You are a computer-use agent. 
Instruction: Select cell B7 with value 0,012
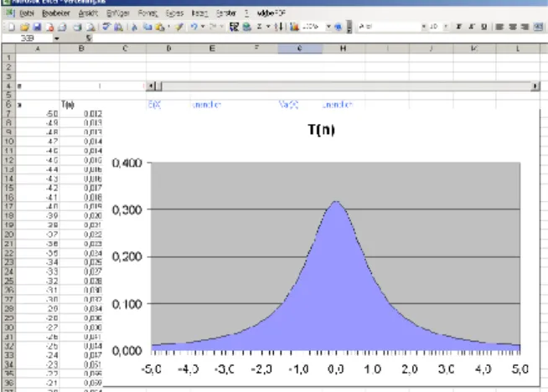[x=81, y=114]
